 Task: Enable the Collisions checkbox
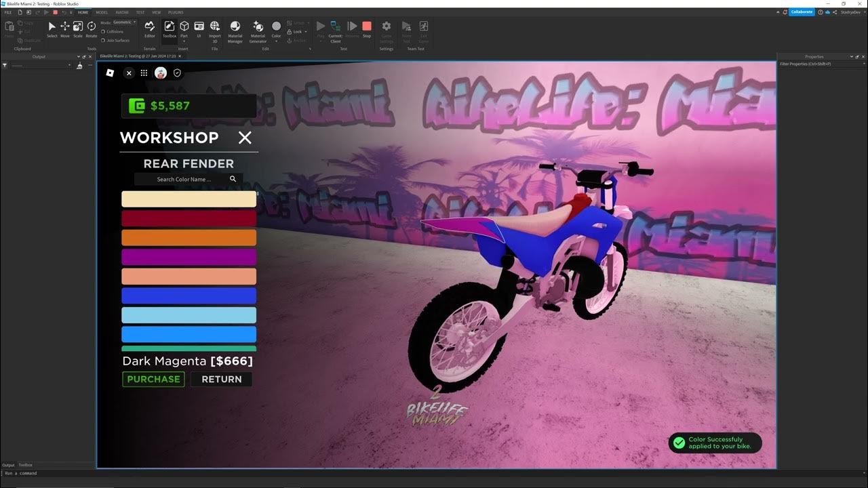point(102,31)
